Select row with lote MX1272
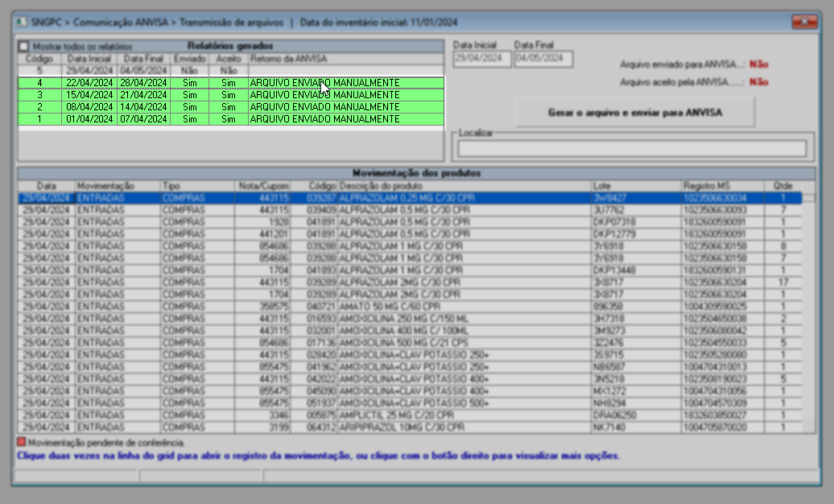Screen dimensions: 834x504 [410, 391]
